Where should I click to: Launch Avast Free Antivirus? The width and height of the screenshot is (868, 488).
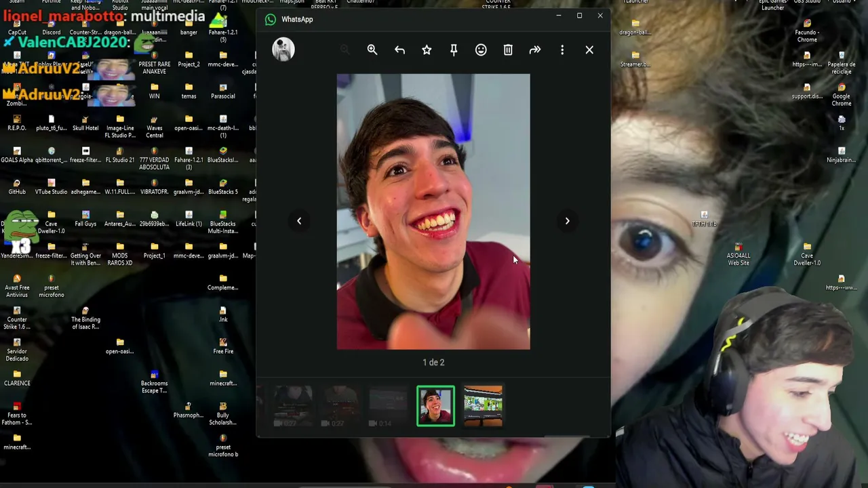pyautogui.click(x=17, y=285)
